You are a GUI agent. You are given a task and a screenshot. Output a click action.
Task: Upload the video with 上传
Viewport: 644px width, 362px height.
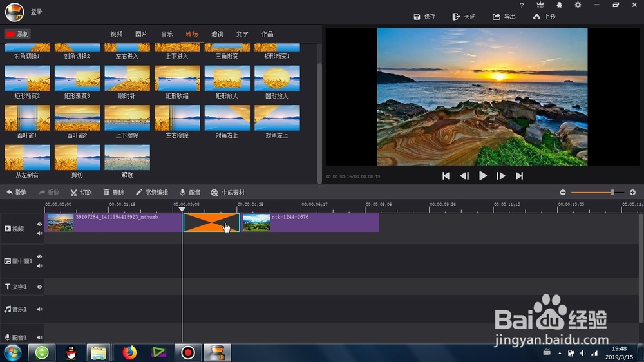(544, 17)
